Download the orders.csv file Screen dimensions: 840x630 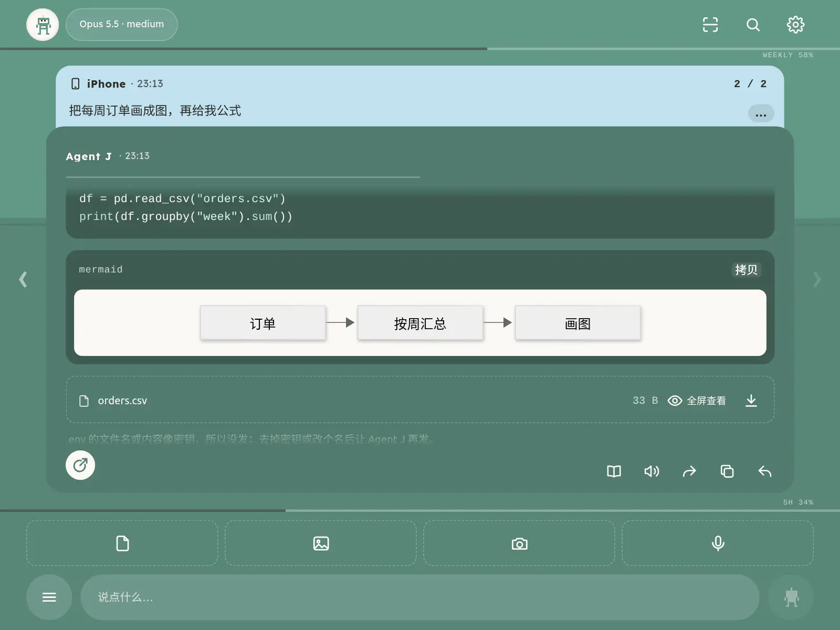tap(751, 401)
